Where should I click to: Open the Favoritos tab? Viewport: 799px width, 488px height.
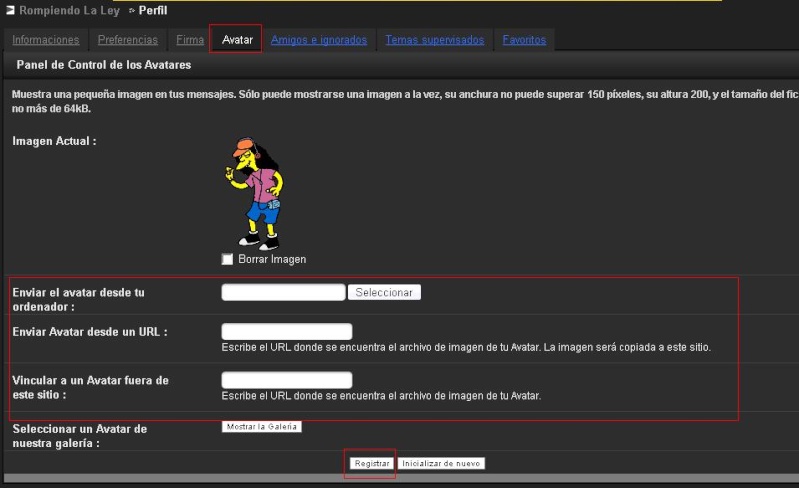[524, 40]
